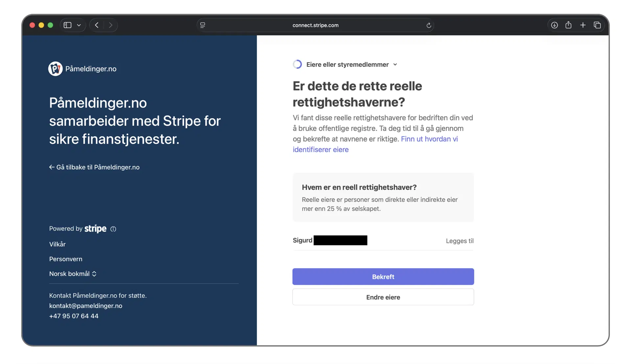Open the Safari downloads icon

[554, 25]
